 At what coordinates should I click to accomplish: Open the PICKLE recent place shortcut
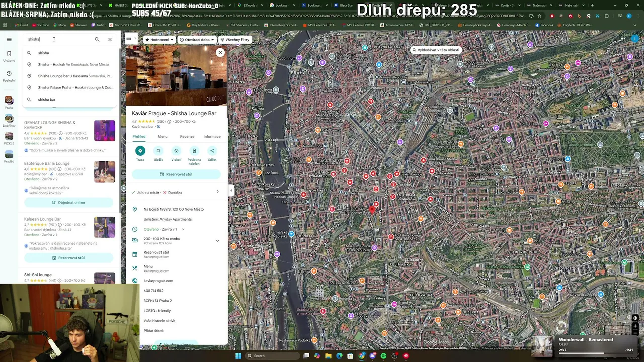(9, 138)
